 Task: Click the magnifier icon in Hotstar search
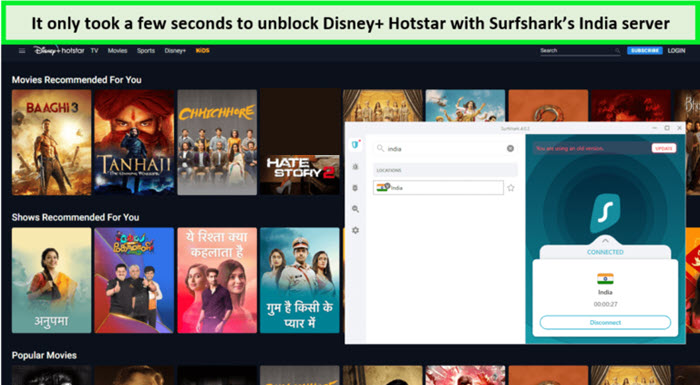coord(617,51)
